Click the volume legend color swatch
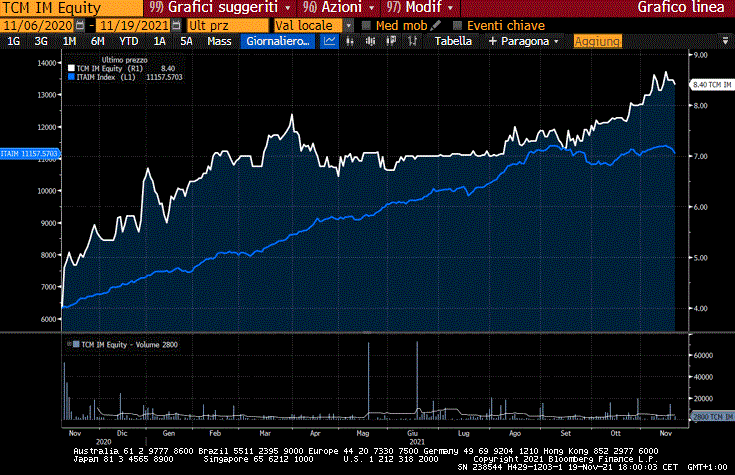Viewport: 735px width, 475px height. [76, 344]
